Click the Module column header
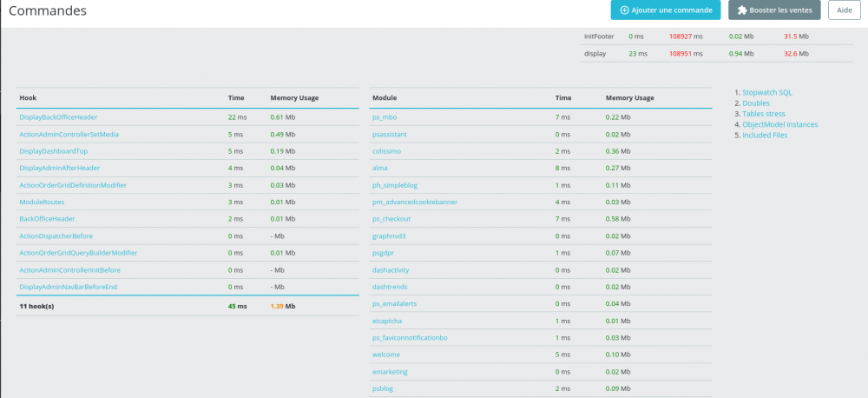 coord(385,98)
